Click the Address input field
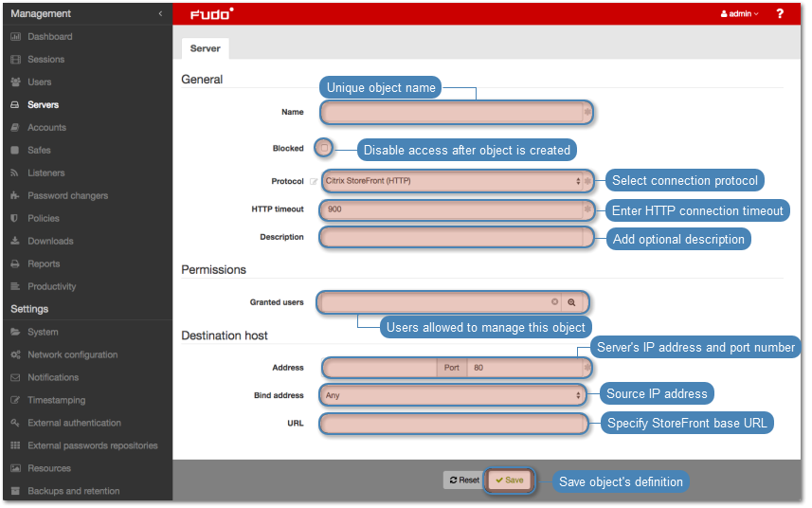Screen dimensions: 812x508 click(x=381, y=368)
